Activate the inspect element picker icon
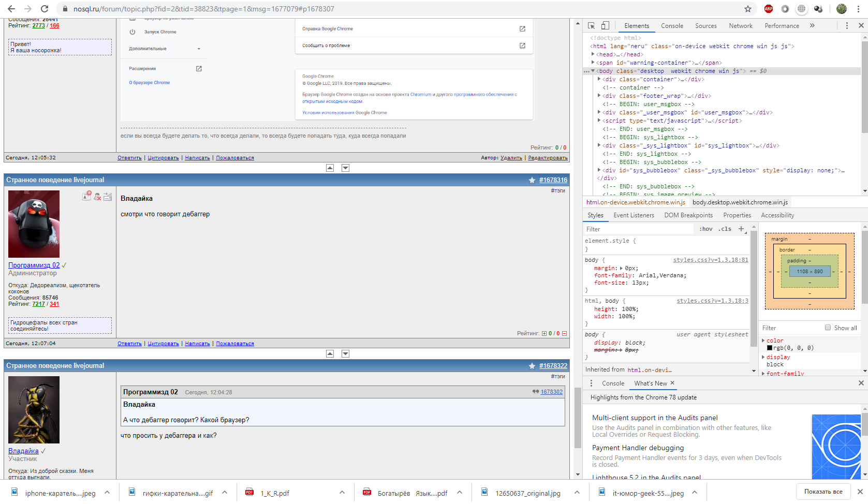 592,25
